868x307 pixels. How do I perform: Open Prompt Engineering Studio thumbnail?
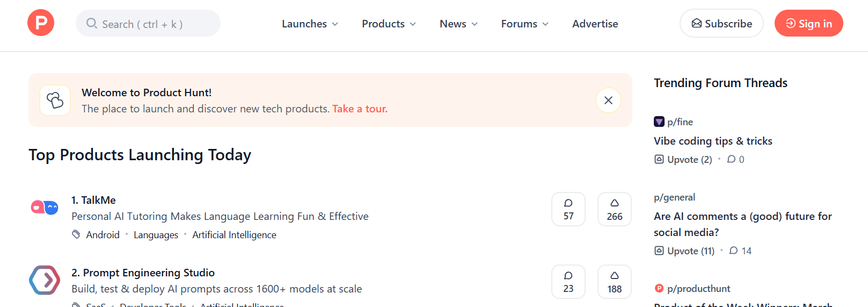click(45, 280)
